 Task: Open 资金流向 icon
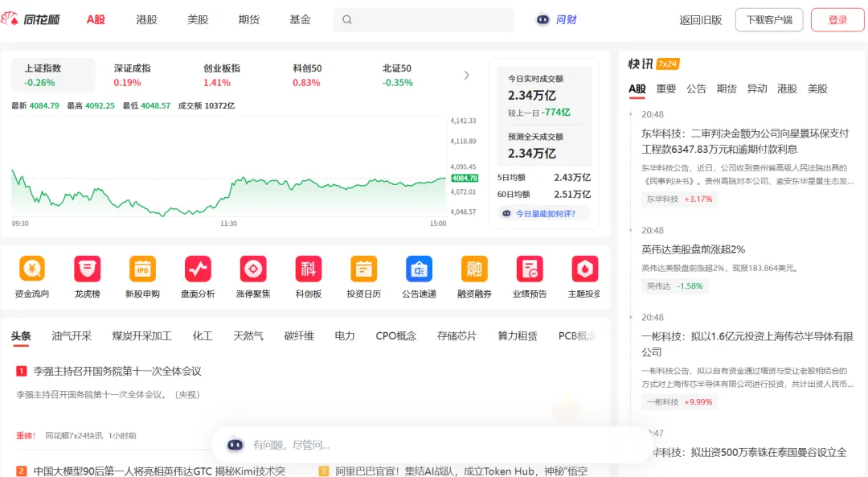point(32,269)
